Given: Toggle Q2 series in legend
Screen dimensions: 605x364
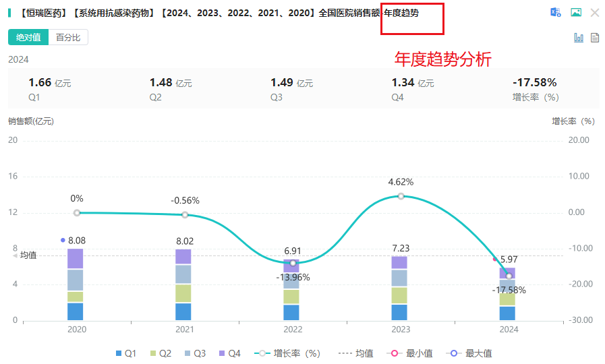Looking at the screenshot, I should pos(161,353).
